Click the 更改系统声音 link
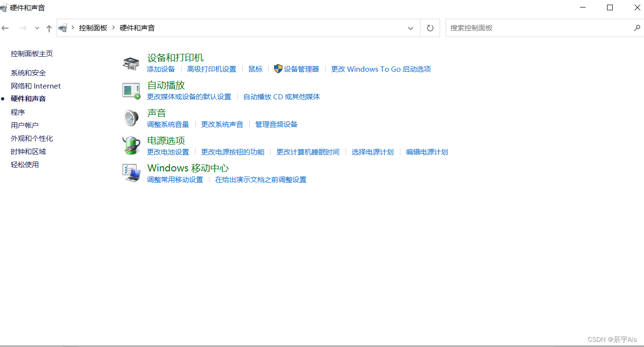This screenshot has height=347, width=644. point(222,125)
